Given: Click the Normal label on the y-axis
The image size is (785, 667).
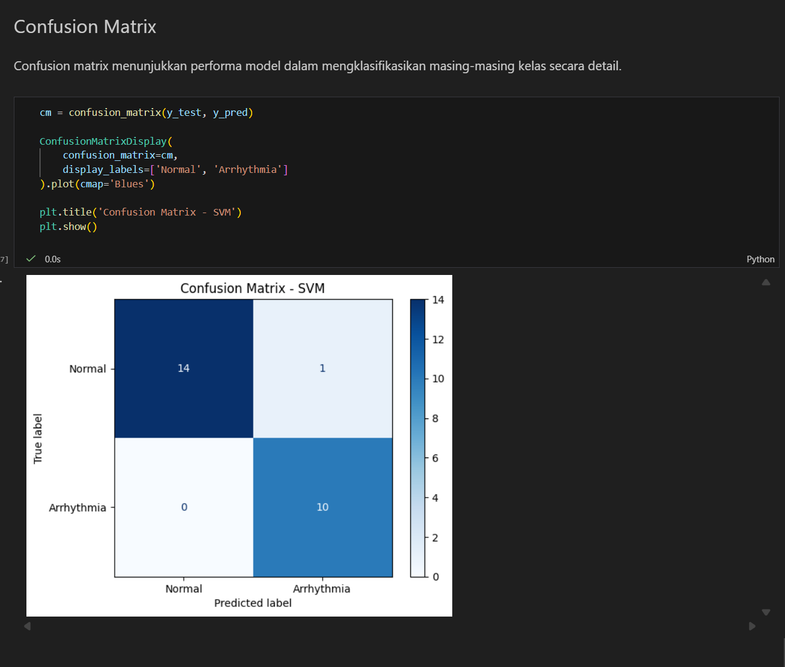Looking at the screenshot, I should point(88,369).
